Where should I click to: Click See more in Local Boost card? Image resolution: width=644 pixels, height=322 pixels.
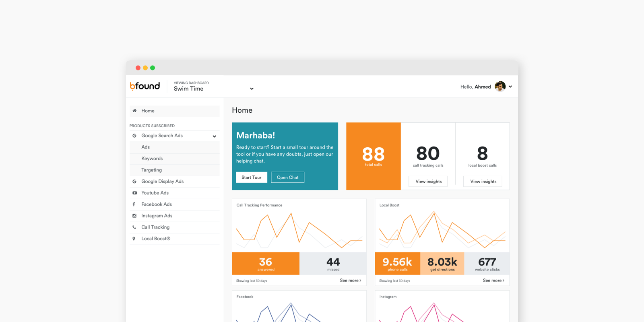pyautogui.click(x=493, y=281)
